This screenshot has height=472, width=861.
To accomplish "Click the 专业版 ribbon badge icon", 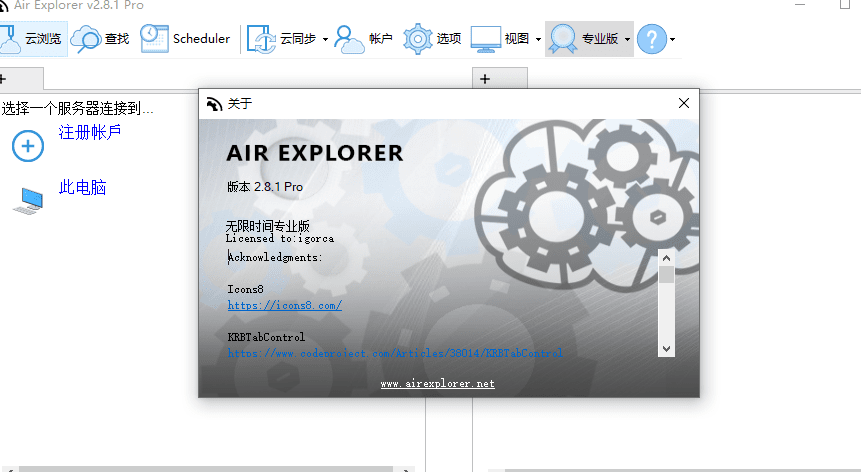I will (563, 39).
